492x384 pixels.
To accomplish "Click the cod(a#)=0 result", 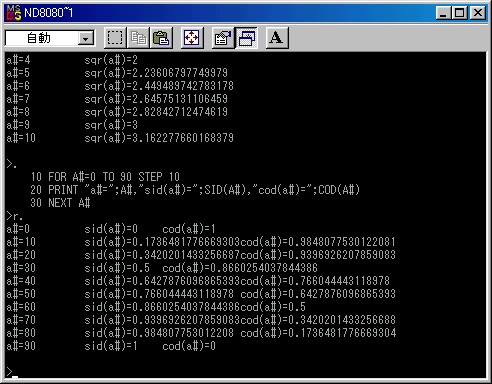I will tap(189, 346).
